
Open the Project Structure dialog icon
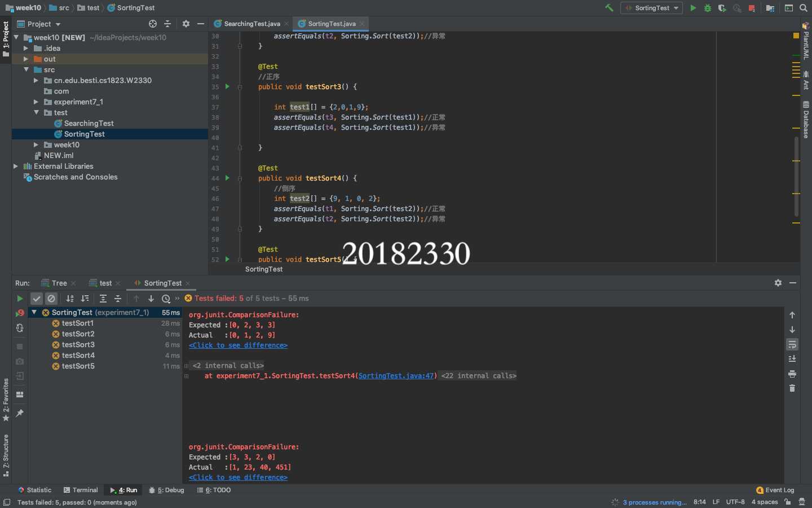pyautogui.click(x=770, y=8)
